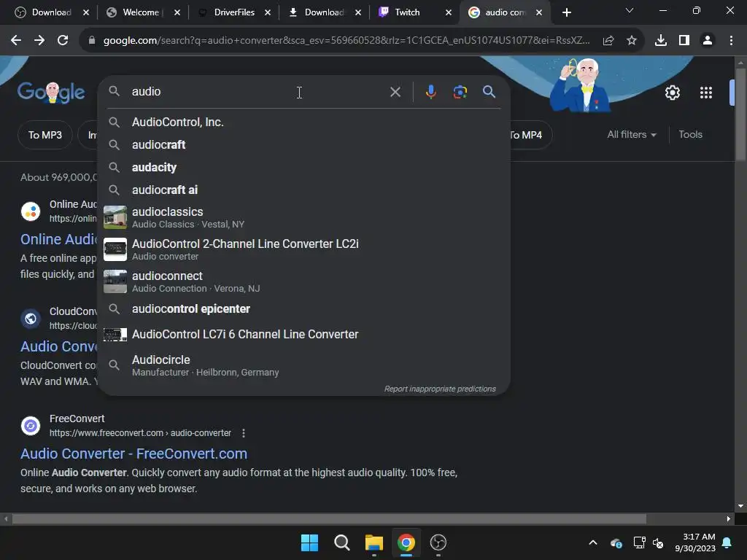
Task: Open Google quick settings gear
Action: (672, 93)
